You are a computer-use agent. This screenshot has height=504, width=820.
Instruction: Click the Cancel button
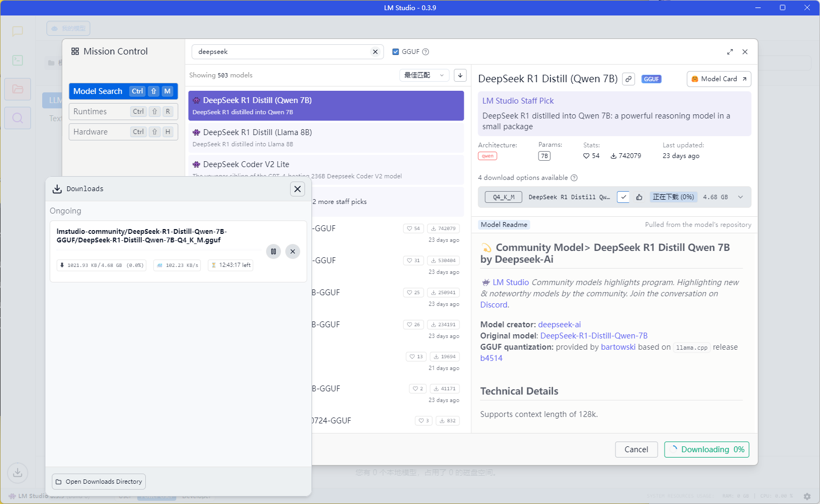(x=636, y=450)
